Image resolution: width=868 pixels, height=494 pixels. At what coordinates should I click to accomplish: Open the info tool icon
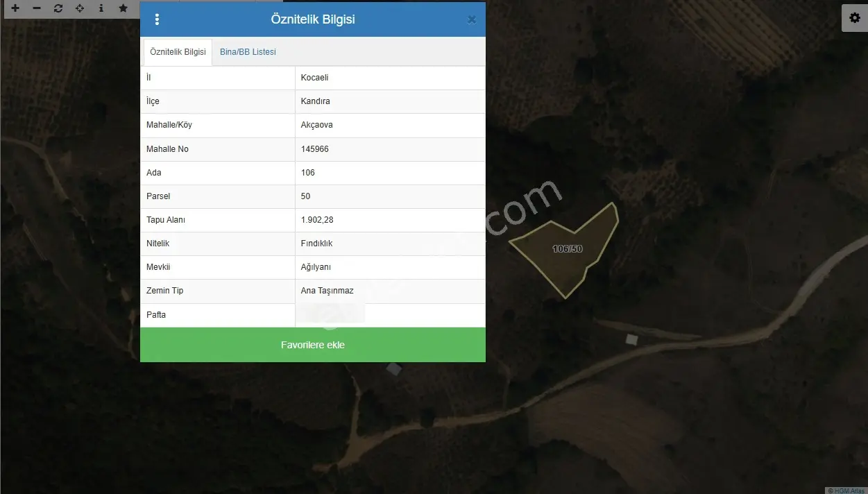tap(101, 8)
